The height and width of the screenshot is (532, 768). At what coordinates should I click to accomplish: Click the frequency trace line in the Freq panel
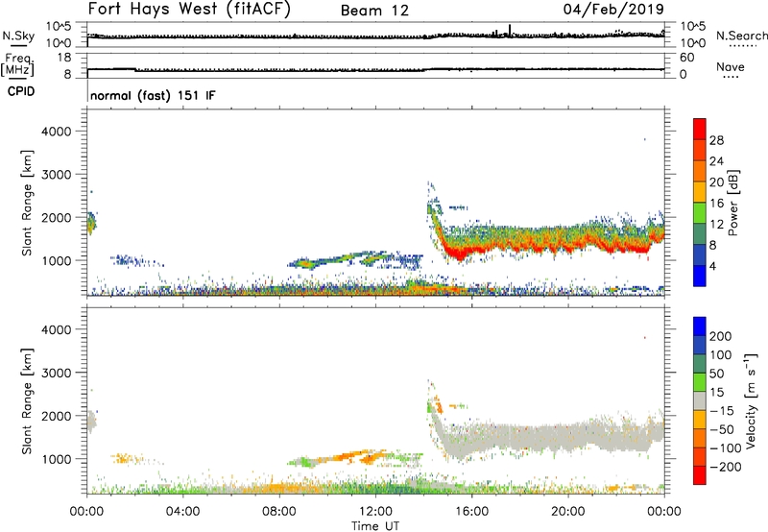coord(375,69)
